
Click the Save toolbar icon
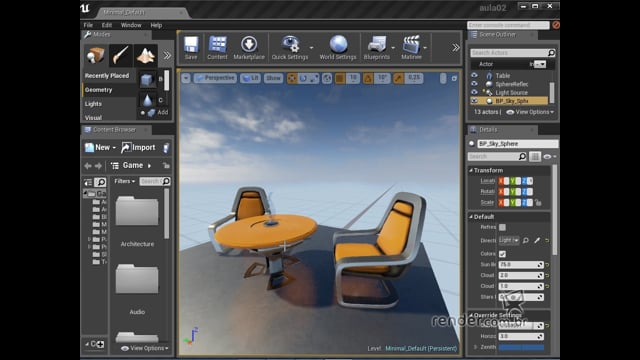pyautogui.click(x=191, y=47)
